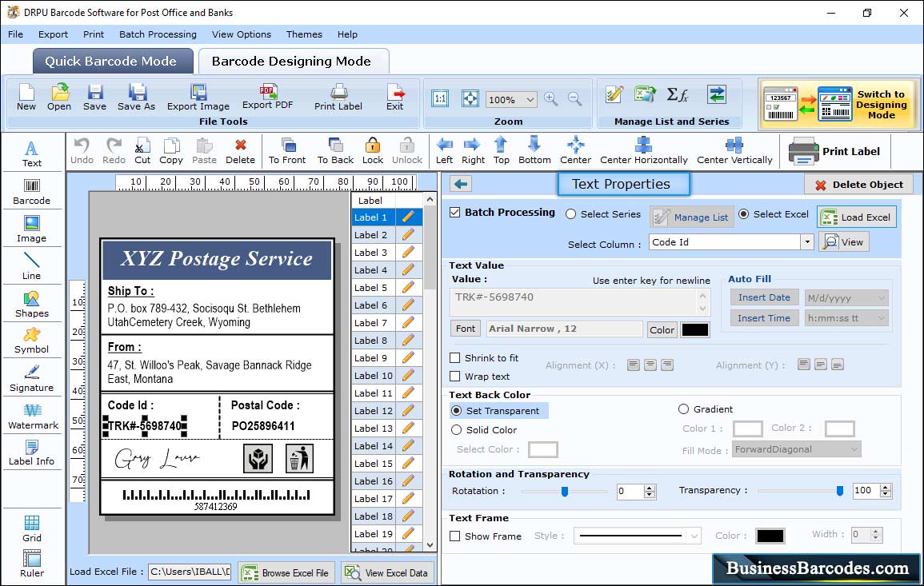Pick the Line drawing tool
The width and height of the screenshot is (924, 586).
coord(32,266)
